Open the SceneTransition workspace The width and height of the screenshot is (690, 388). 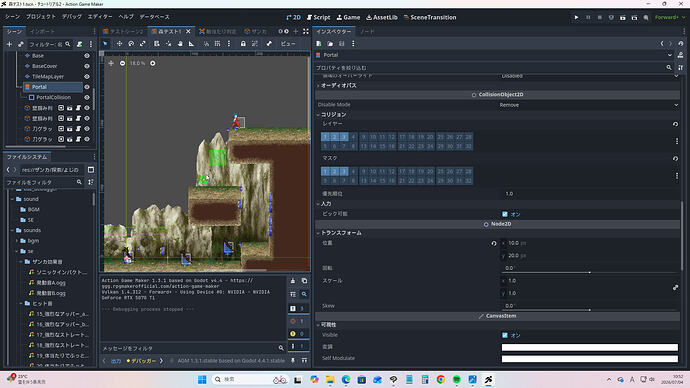pos(429,18)
